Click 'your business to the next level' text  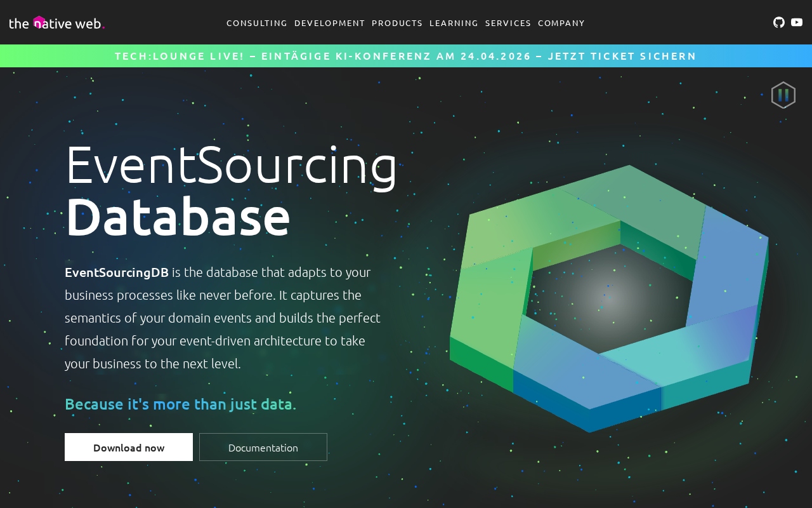(152, 364)
